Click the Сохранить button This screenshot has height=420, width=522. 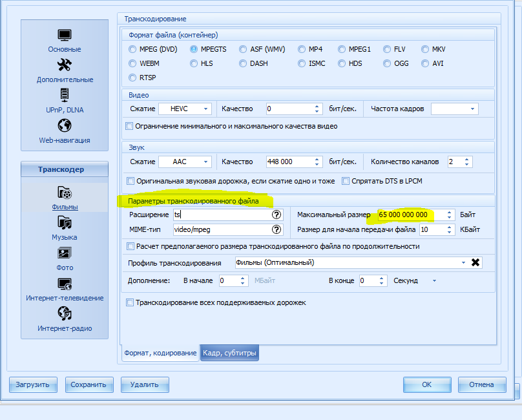click(89, 384)
